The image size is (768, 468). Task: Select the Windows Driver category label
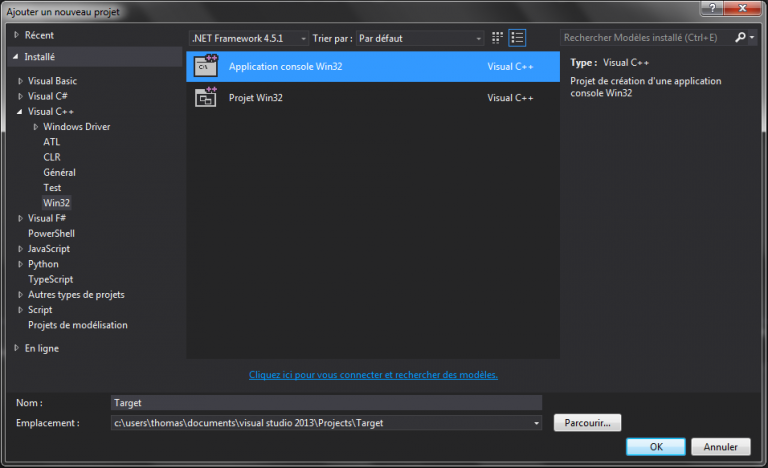[x=76, y=127]
